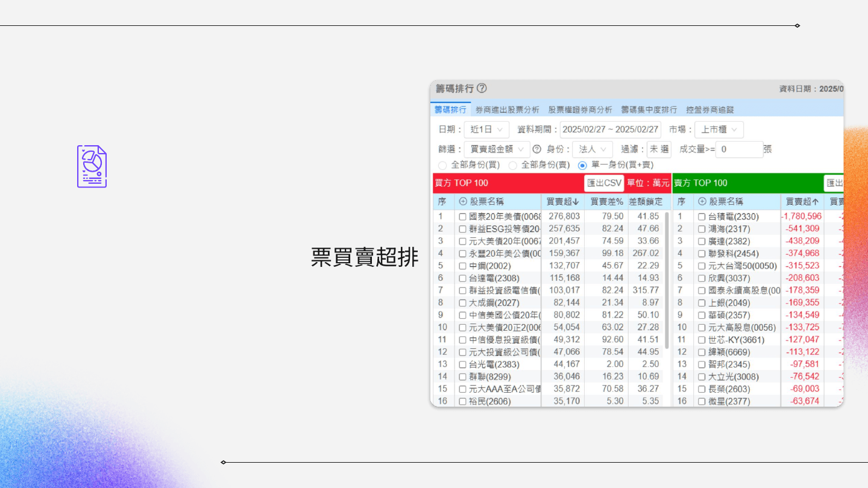The image size is (868, 488).
Task: Click the purple pie chart document icon
Action: pyautogui.click(x=92, y=166)
